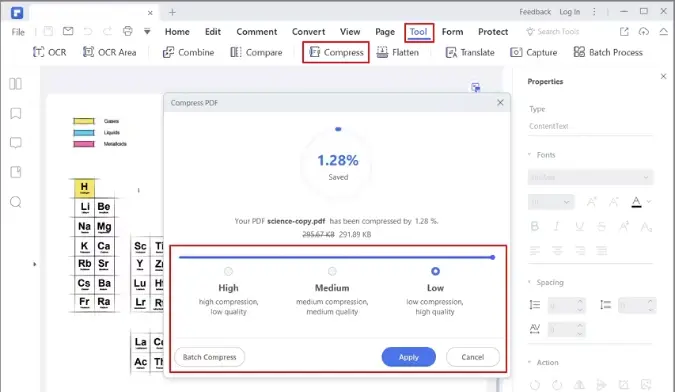Click the underline U formatting icon
The image size is (675, 392).
(x=579, y=226)
